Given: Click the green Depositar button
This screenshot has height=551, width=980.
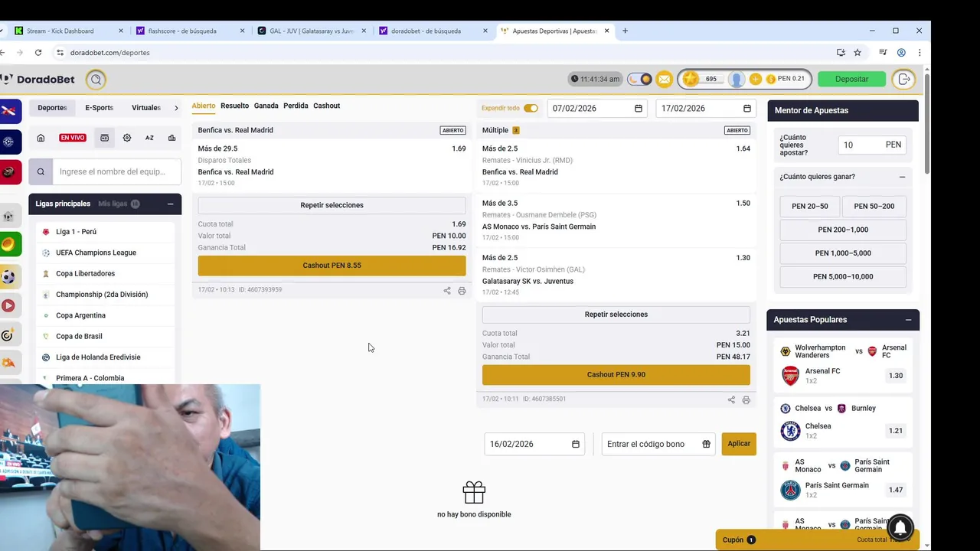Looking at the screenshot, I should 851,79.
